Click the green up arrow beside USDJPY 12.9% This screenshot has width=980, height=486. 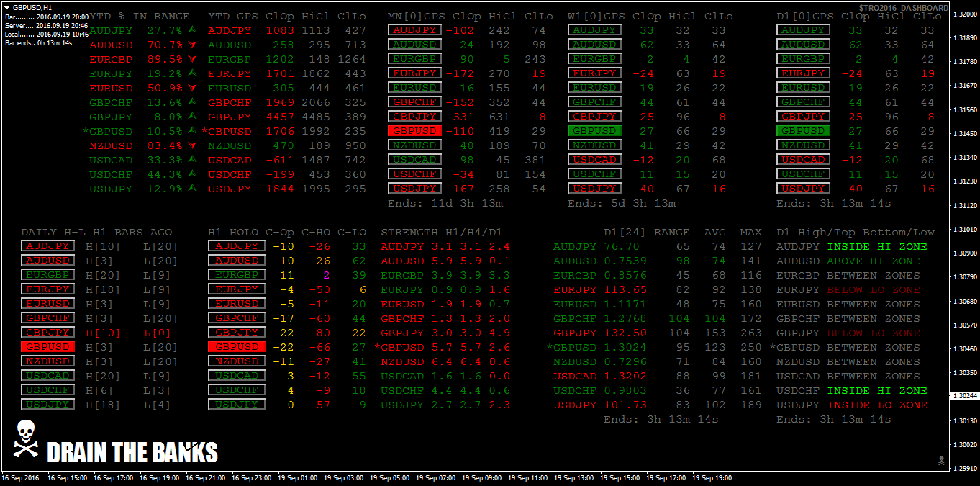[192, 189]
